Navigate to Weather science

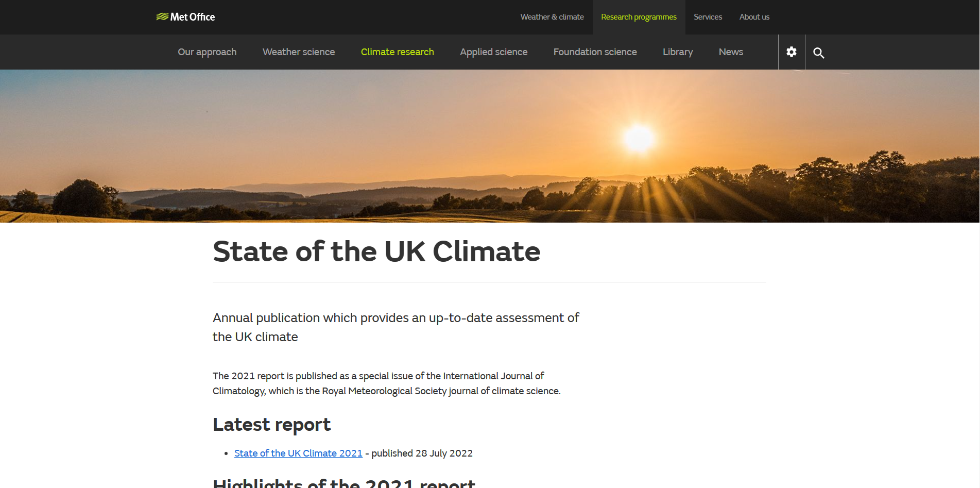pos(299,52)
